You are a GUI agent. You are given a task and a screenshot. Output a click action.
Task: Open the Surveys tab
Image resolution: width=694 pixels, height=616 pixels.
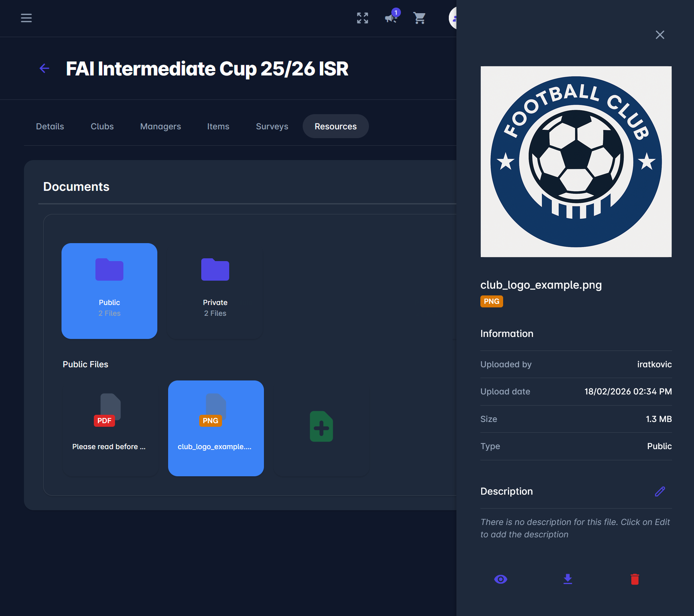(x=272, y=127)
